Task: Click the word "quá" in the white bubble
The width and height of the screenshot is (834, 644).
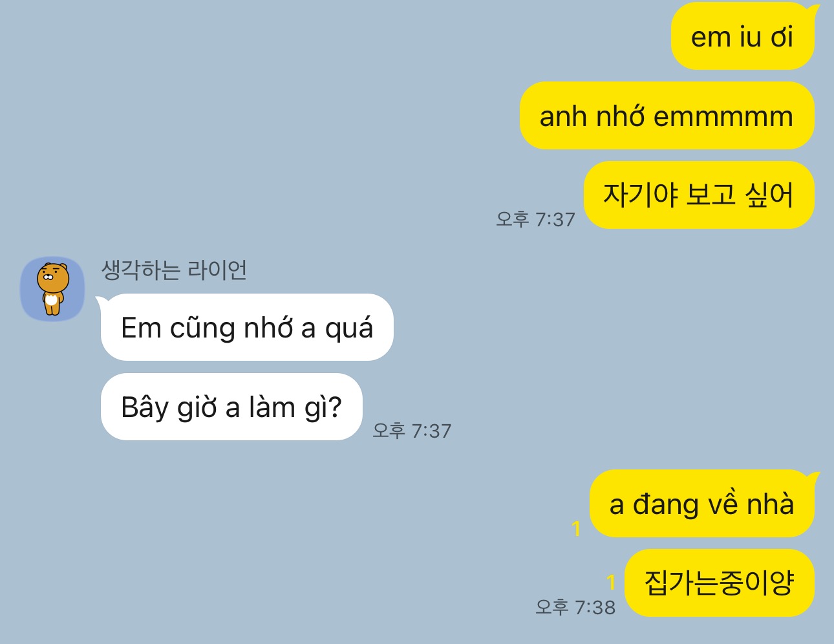Action: [349, 328]
